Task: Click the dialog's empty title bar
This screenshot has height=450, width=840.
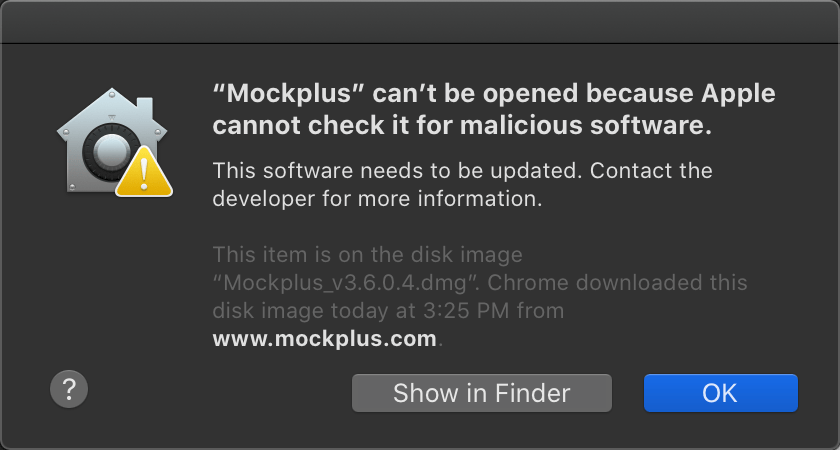Action: point(420,22)
